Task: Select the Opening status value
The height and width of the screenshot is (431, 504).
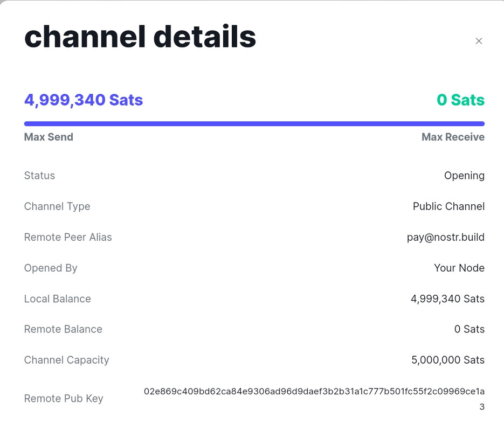Action: coord(464,176)
